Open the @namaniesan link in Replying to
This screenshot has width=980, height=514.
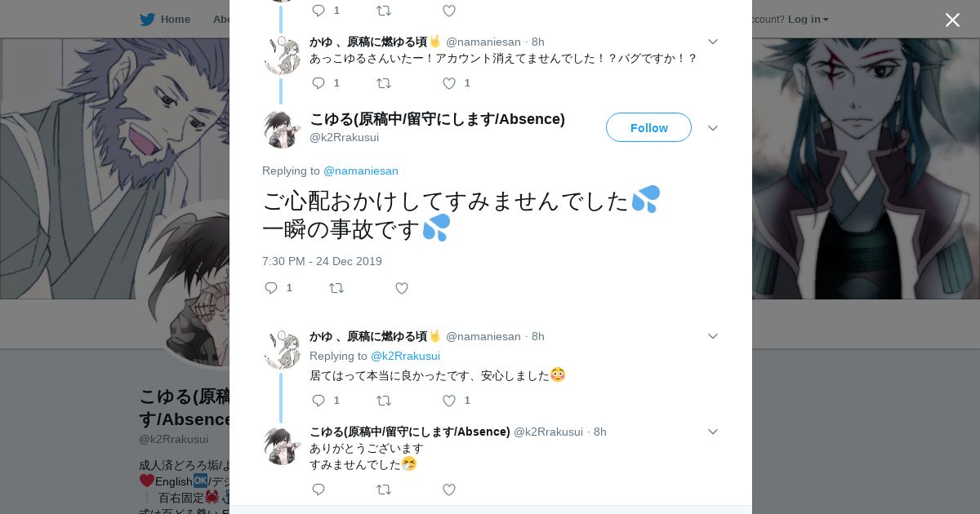(361, 171)
